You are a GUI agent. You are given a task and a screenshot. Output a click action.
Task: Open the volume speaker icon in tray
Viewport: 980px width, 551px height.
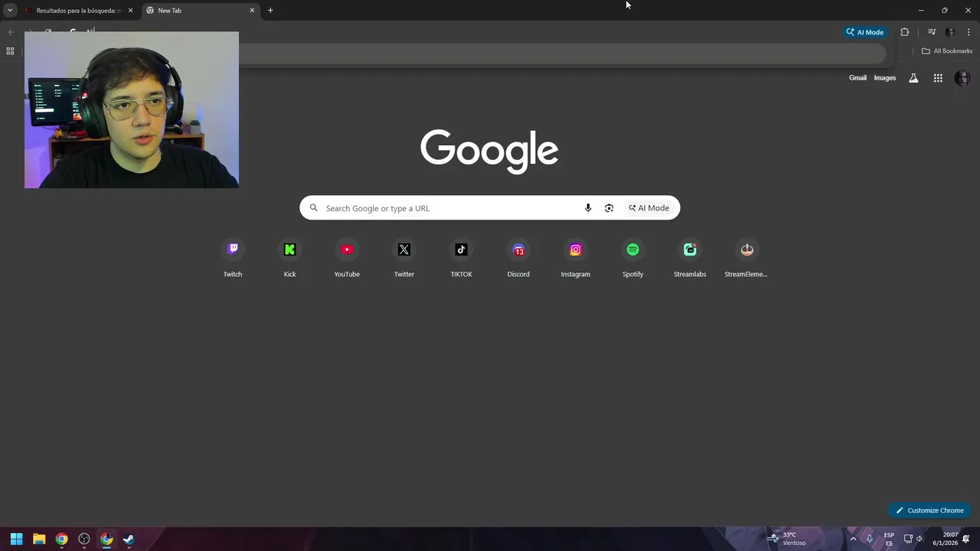coord(920,539)
